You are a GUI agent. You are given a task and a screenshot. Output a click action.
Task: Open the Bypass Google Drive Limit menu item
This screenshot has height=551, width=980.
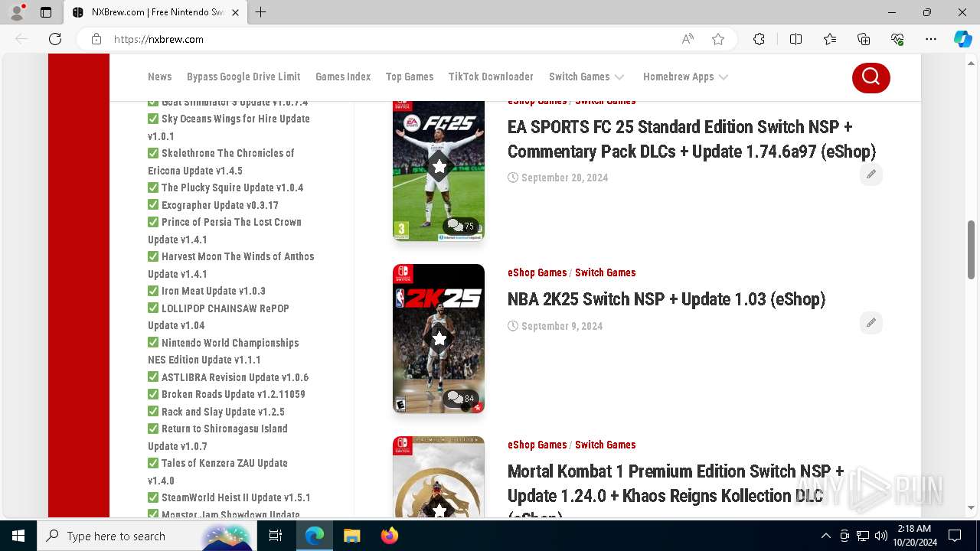243,77
